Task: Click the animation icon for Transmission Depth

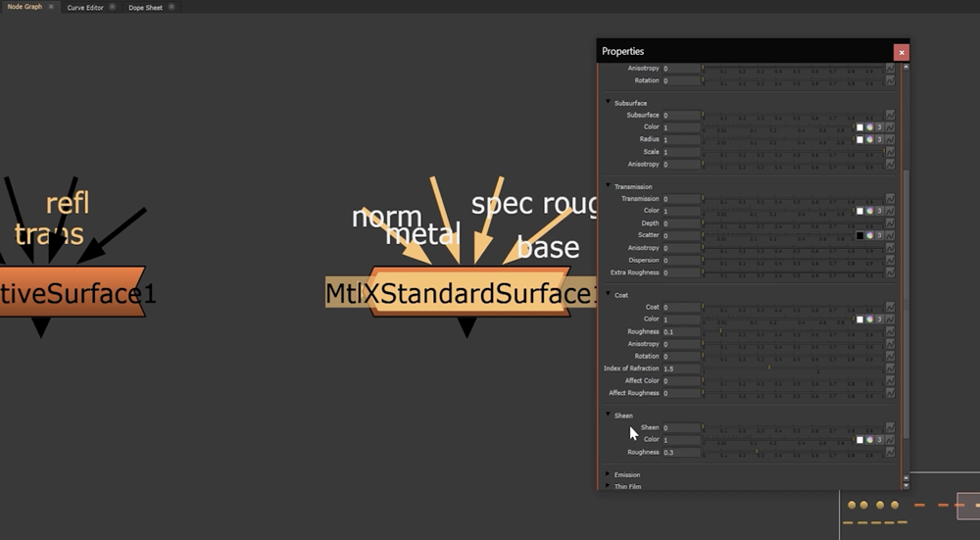Action: point(890,223)
